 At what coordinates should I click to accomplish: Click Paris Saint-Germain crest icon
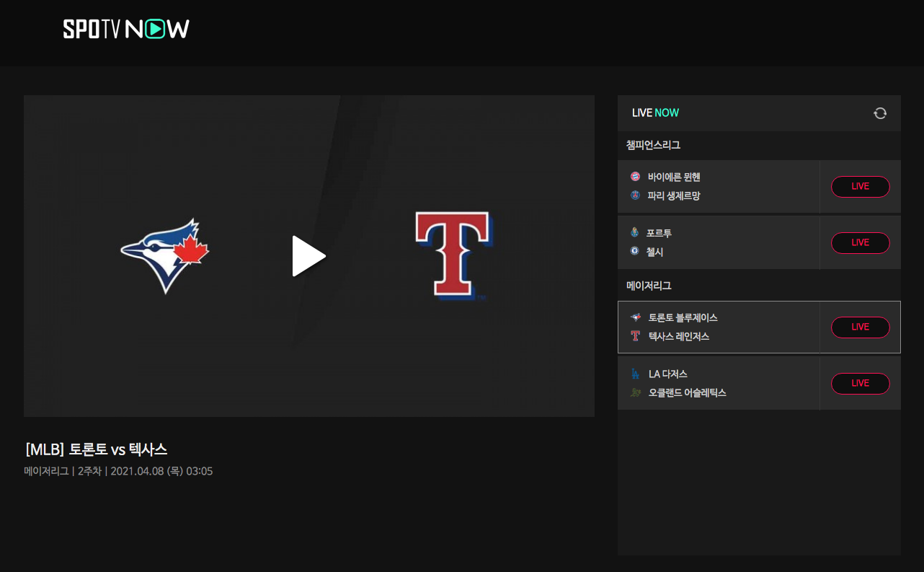[635, 195]
